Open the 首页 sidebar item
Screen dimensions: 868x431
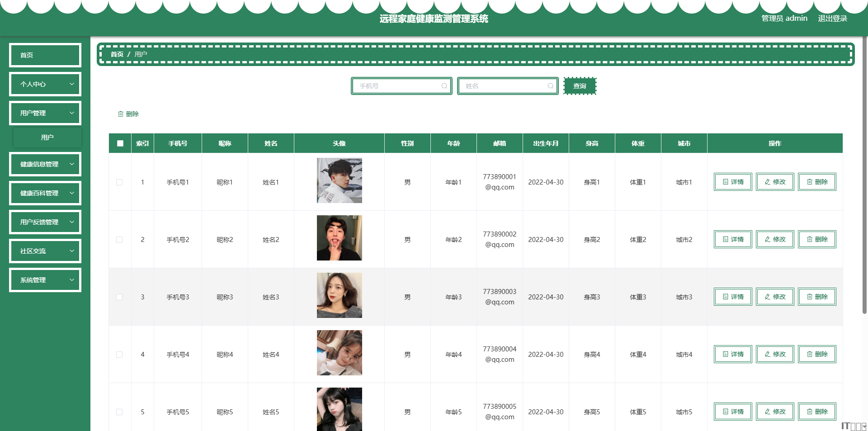tap(45, 55)
